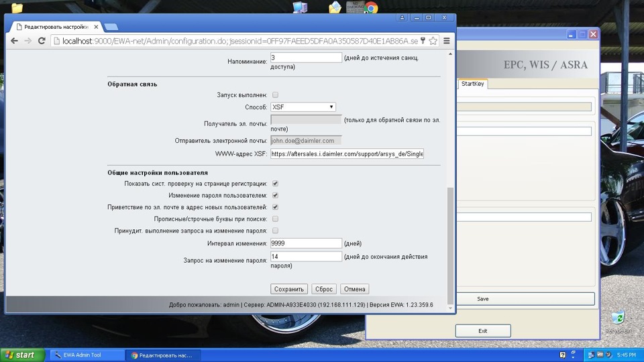Reload the configuration page

coord(42,41)
